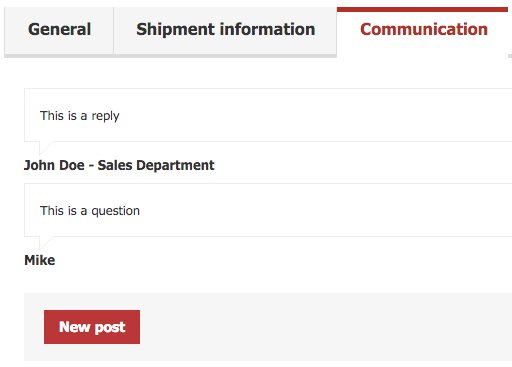
Task: Select the "This is a reply" message text
Action: (x=80, y=116)
